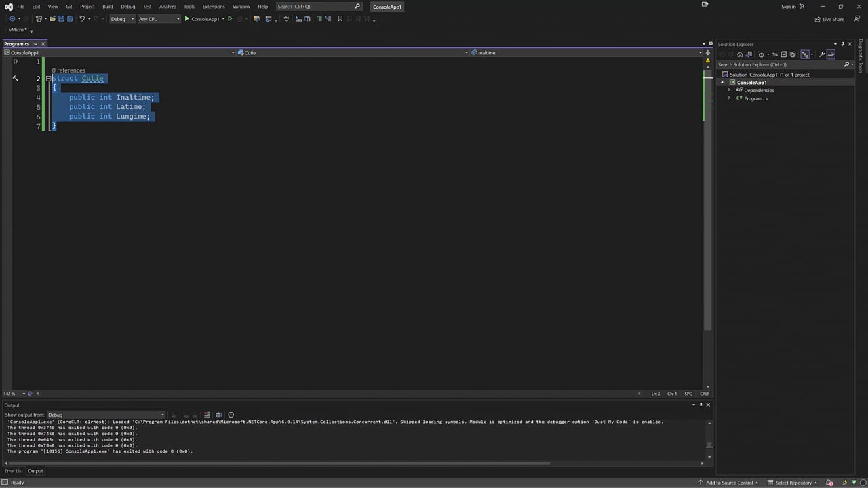Open the Build menu
The width and height of the screenshot is (868, 488).
point(108,7)
